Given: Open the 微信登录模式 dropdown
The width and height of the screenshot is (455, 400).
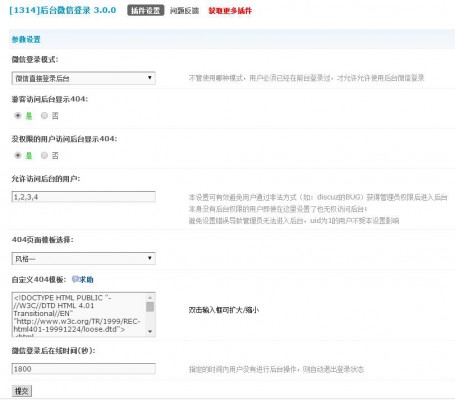Looking at the screenshot, I should [83, 78].
